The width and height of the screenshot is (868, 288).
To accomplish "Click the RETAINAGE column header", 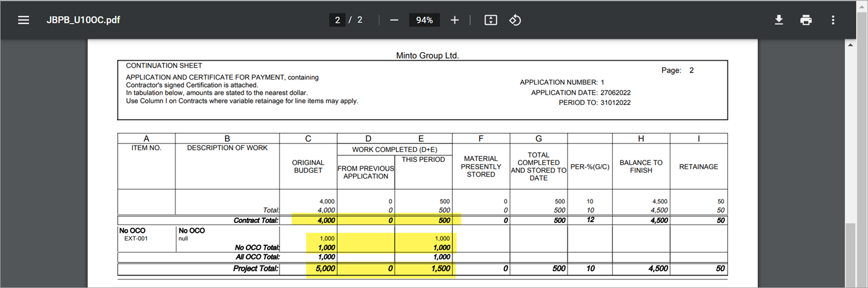I will (699, 167).
